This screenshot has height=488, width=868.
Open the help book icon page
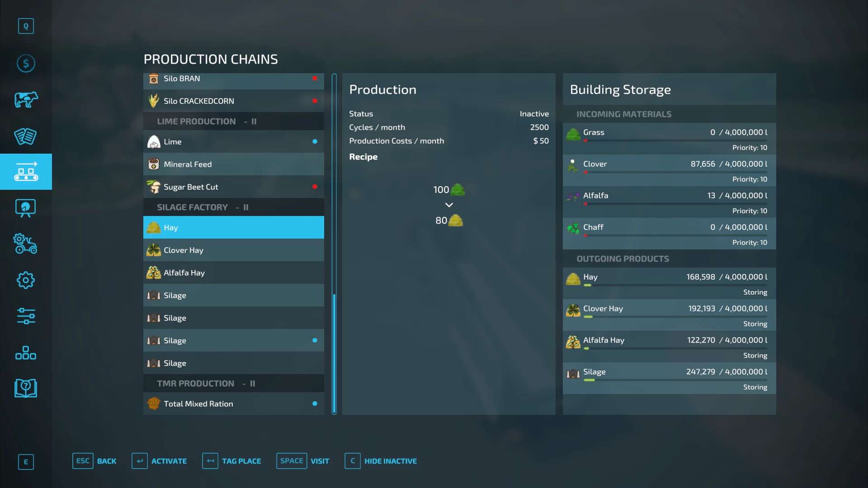point(26,388)
